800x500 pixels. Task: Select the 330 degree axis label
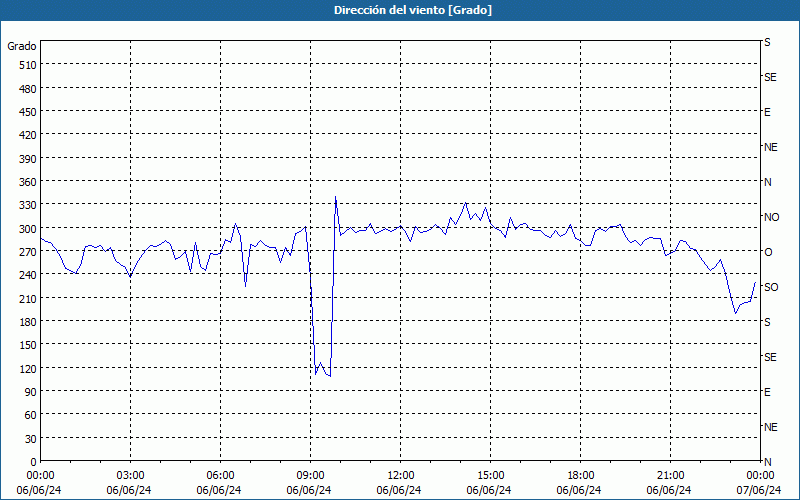point(28,205)
